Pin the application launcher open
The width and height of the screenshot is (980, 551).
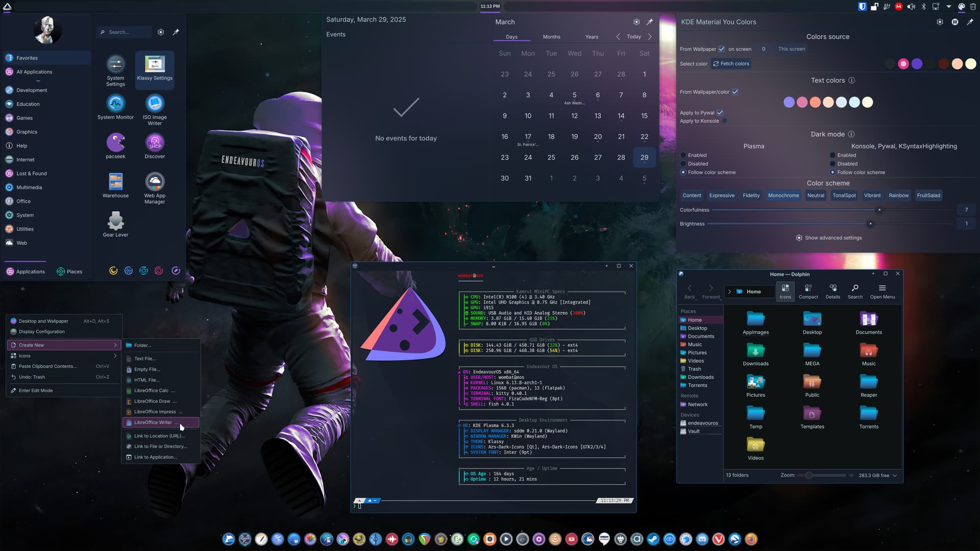pos(176,32)
